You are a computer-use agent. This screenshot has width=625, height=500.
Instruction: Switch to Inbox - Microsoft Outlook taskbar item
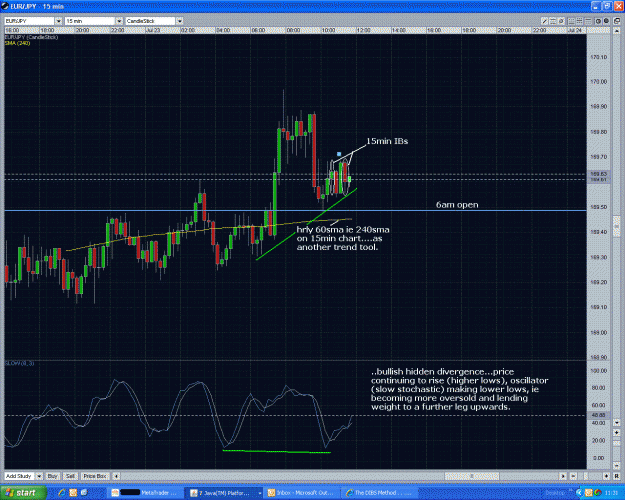[x=302, y=493]
